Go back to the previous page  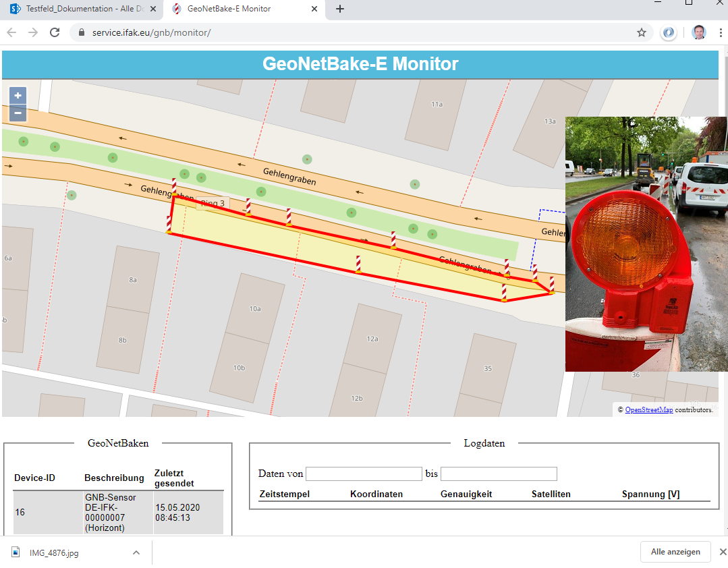point(11,32)
